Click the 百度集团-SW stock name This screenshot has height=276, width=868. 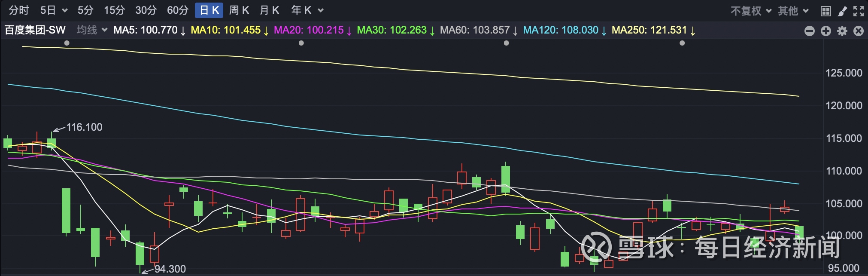pos(35,30)
